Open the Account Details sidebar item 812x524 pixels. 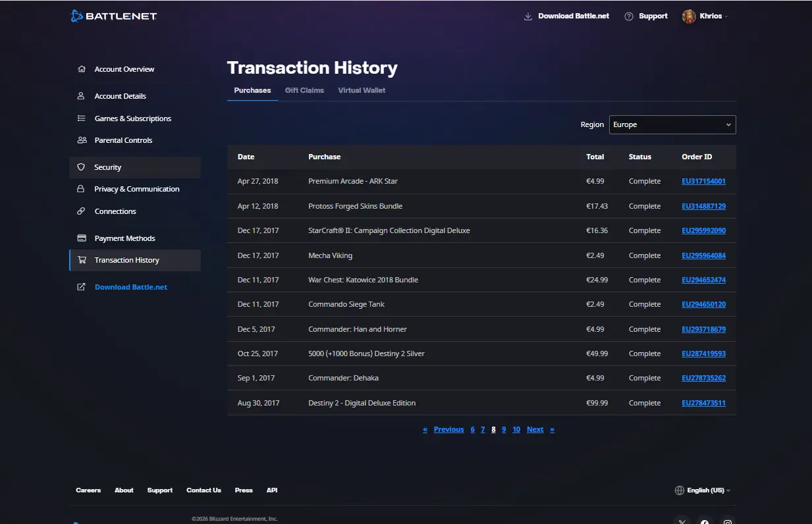tap(135, 96)
